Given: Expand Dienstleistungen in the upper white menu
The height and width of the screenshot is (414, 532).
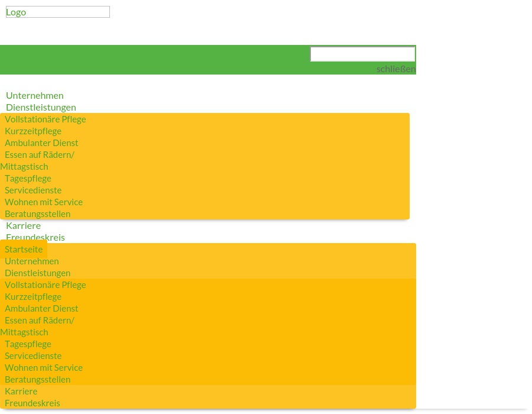Looking at the screenshot, I should [41, 107].
